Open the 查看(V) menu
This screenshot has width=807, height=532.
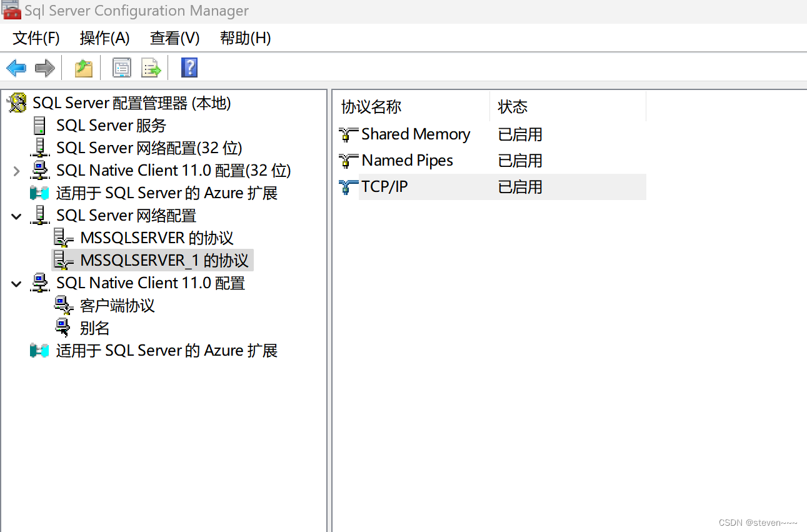point(175,38)
